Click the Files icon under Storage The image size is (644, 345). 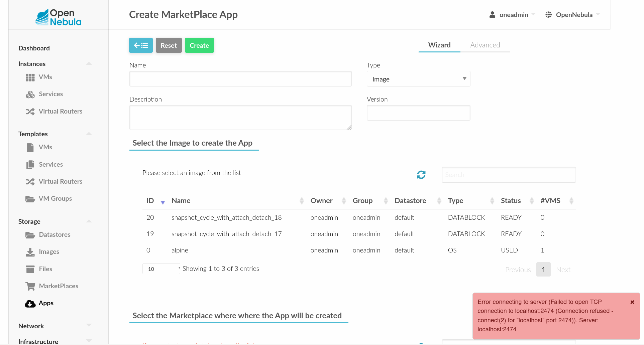coord(30,269)
